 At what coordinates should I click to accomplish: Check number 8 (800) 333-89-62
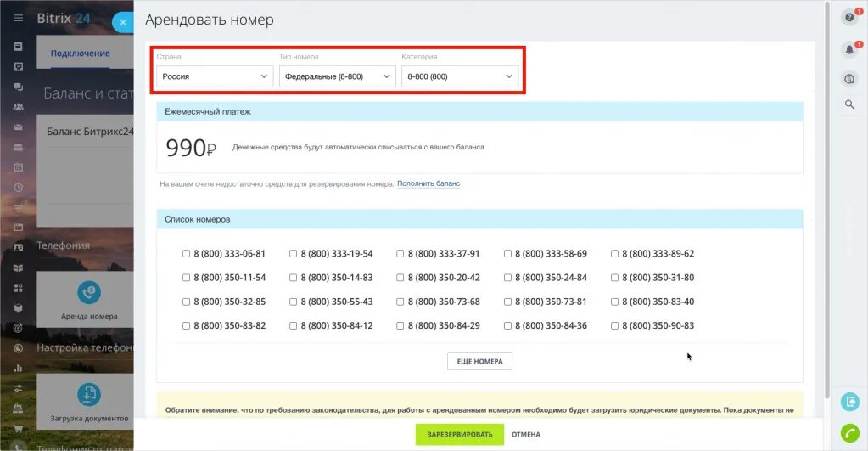(614, 254)
